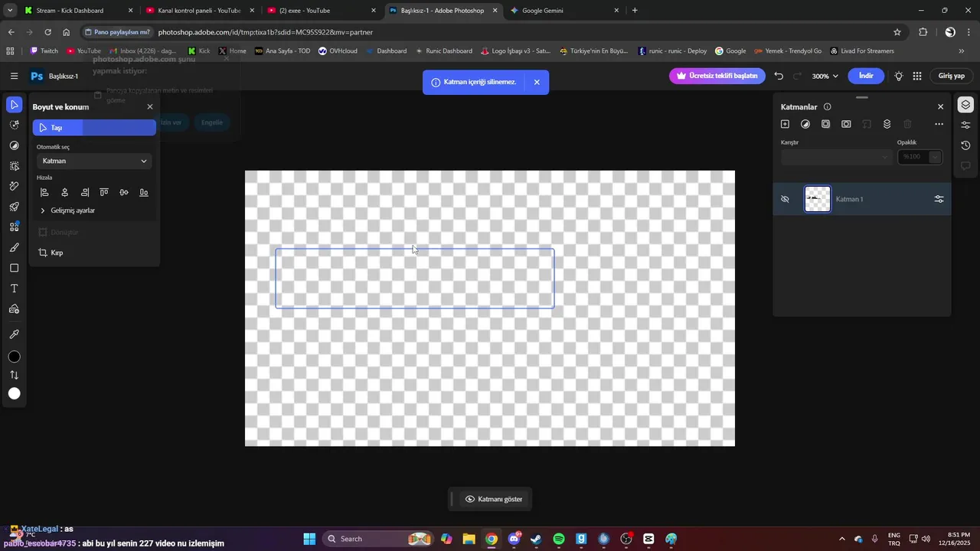Select the quick selection brush tool
The width and height of the screenshot is (980, 551).
click(x=14, y=125)
